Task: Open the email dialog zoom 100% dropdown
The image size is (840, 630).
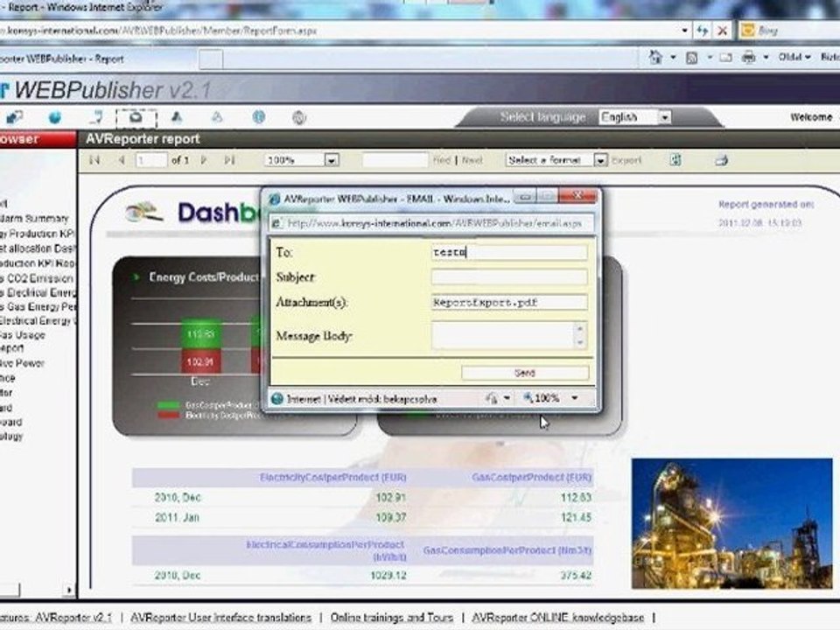Action: pyautogui.click(x=574, y=398)
